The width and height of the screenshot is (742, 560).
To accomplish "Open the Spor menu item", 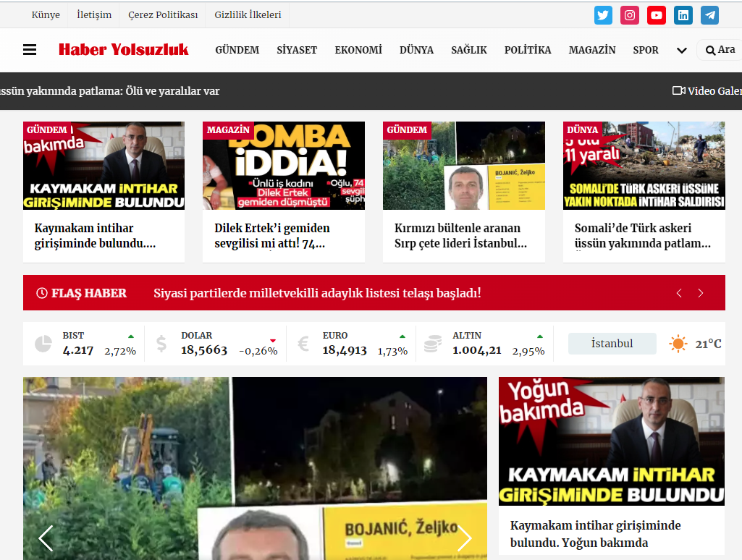I will [x=646, y=50].
